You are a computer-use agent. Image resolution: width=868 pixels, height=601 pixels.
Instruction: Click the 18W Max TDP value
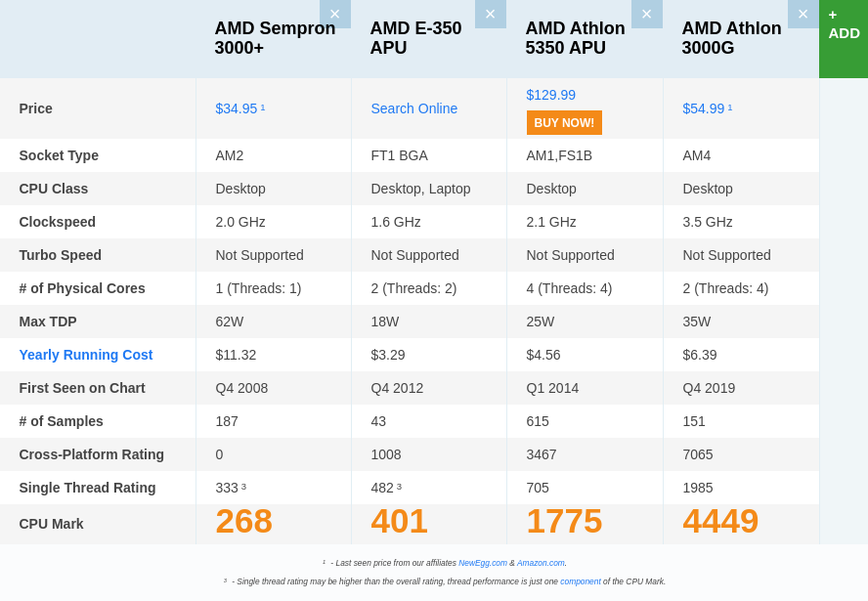point(385,322)
